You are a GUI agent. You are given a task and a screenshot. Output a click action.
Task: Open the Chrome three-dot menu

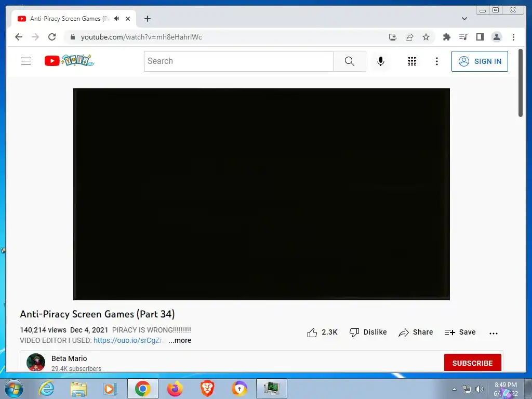513,37
